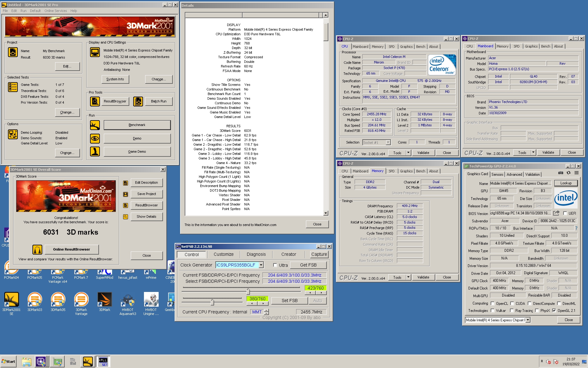Viewport: 588px width, 368px height.
Task: Expand Tools arrow in CPU-Z Mainboard window
Action: [533, 152]
